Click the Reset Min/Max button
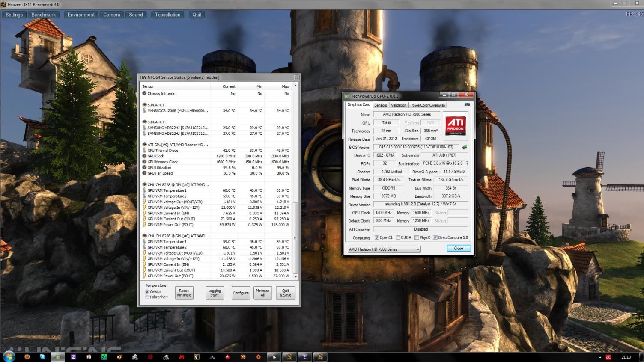Image resolution: width=644 pixels, height=362 pixels. point(184,293)
